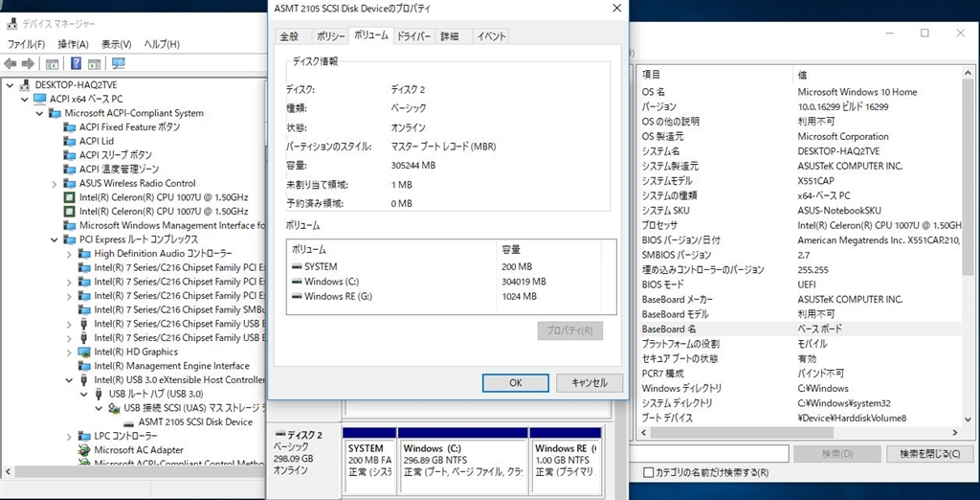Select the Windows (C:) partition block in Disk Management
The height and width of the screenshot is (500, 980).
462,460
